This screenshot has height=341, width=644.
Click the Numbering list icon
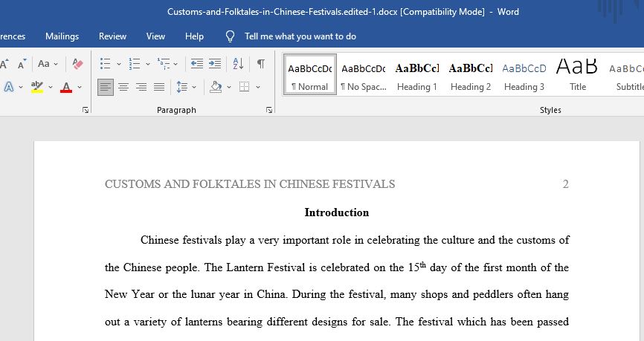135,64
